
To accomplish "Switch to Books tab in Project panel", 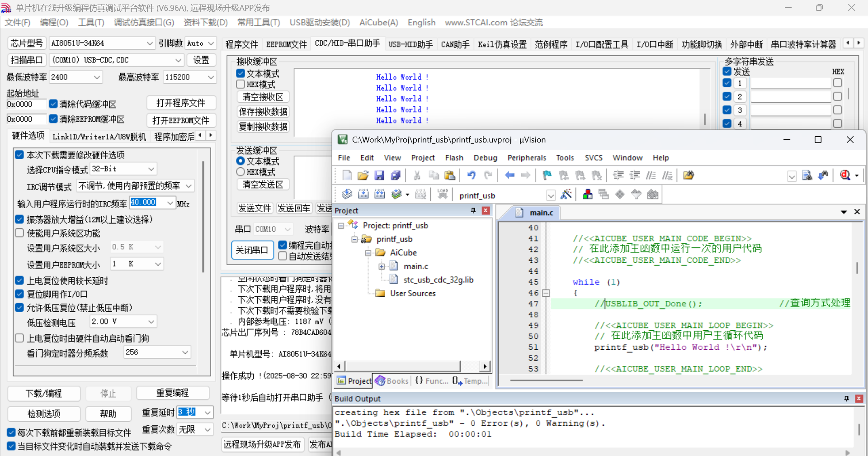I will [x=392, y=381].
